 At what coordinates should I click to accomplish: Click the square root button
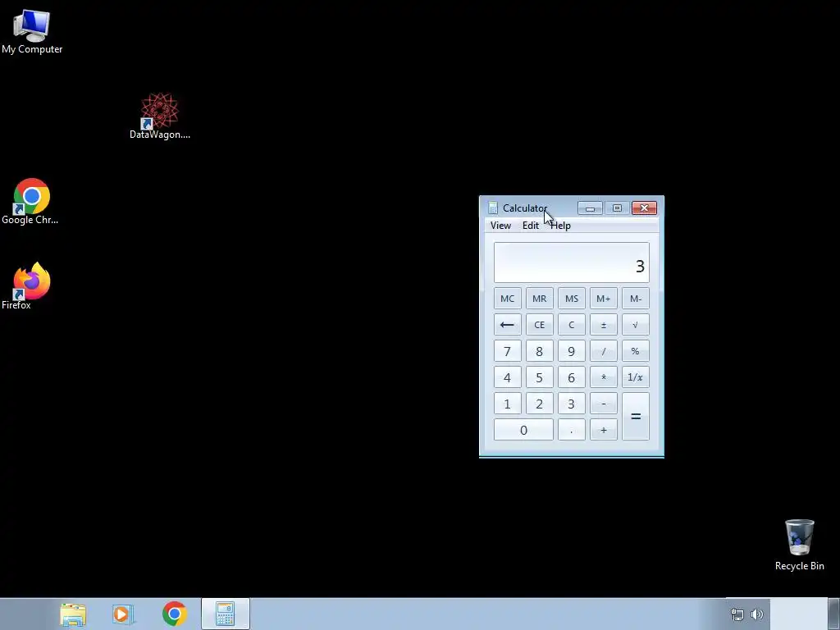(x=636, y=325)
